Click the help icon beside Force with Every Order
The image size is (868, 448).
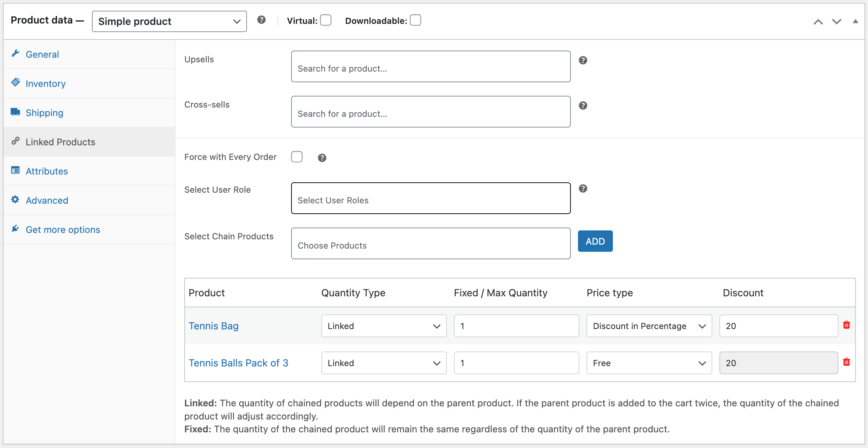click(322, 157)
